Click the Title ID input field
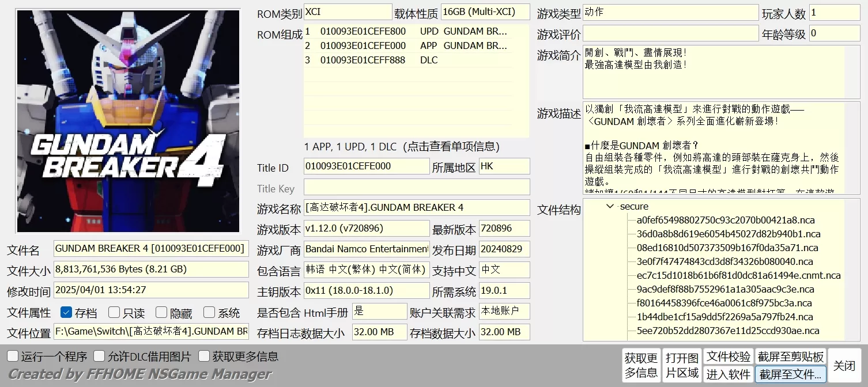Screen dimensions: 868x387 click(367, 166)
